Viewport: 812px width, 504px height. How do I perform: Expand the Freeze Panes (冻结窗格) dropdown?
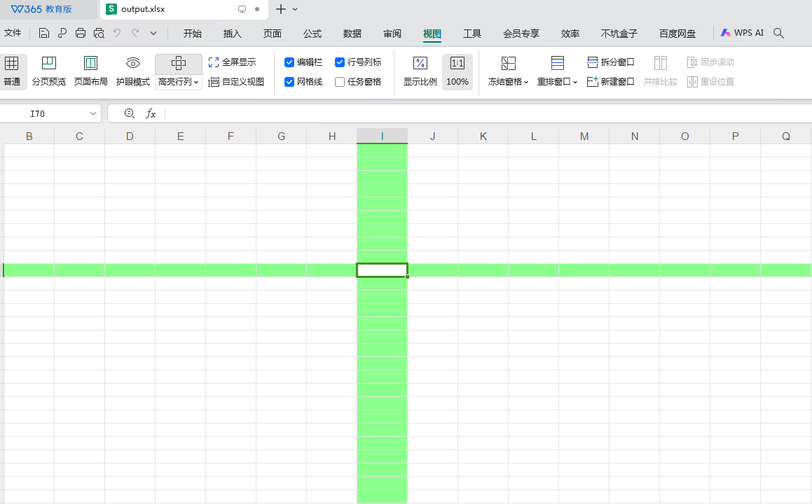[509, 82]
